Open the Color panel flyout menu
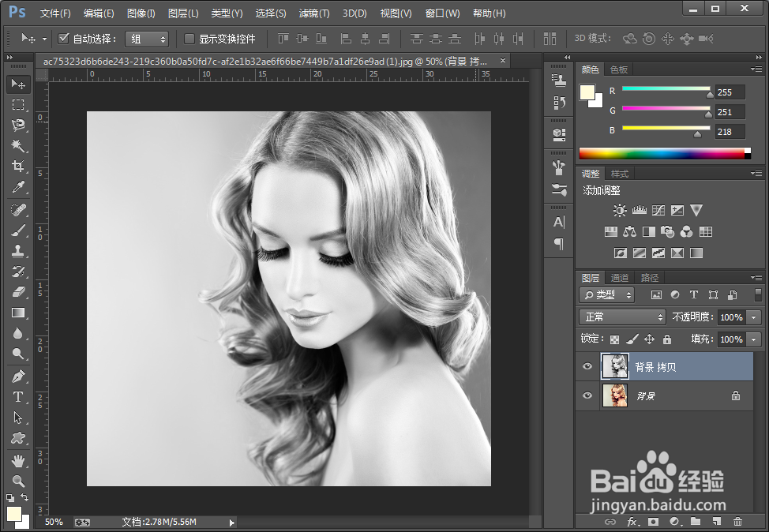 756,69
